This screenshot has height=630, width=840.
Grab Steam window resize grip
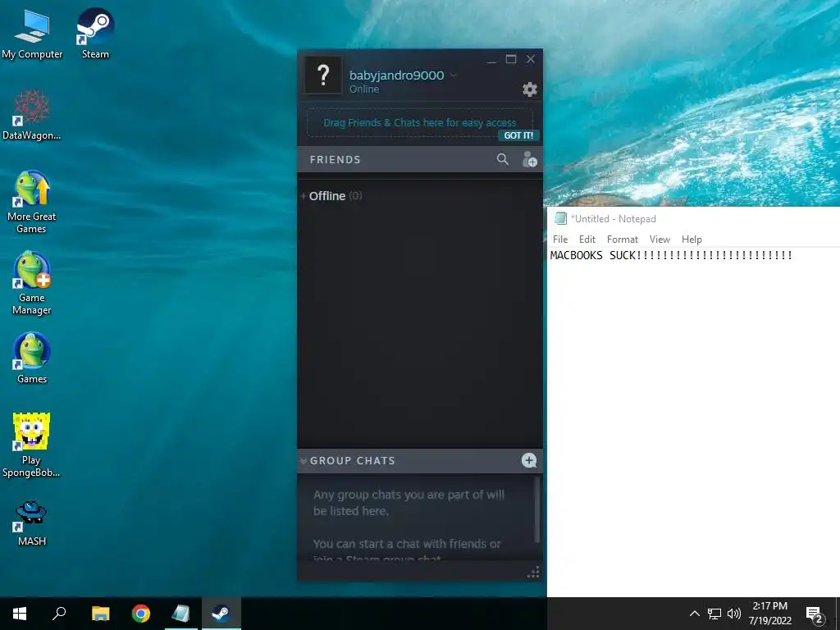[x=533, y=573]
